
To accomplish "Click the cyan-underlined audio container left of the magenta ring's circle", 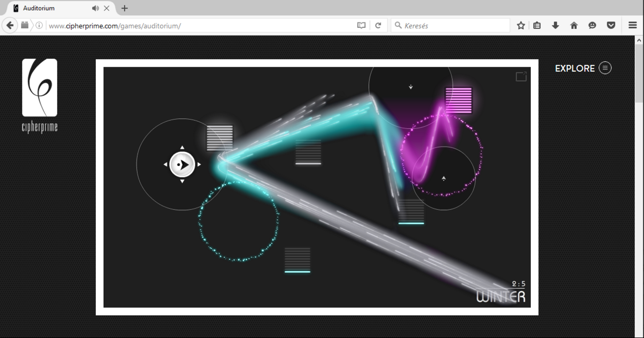I will pos(411,212).
